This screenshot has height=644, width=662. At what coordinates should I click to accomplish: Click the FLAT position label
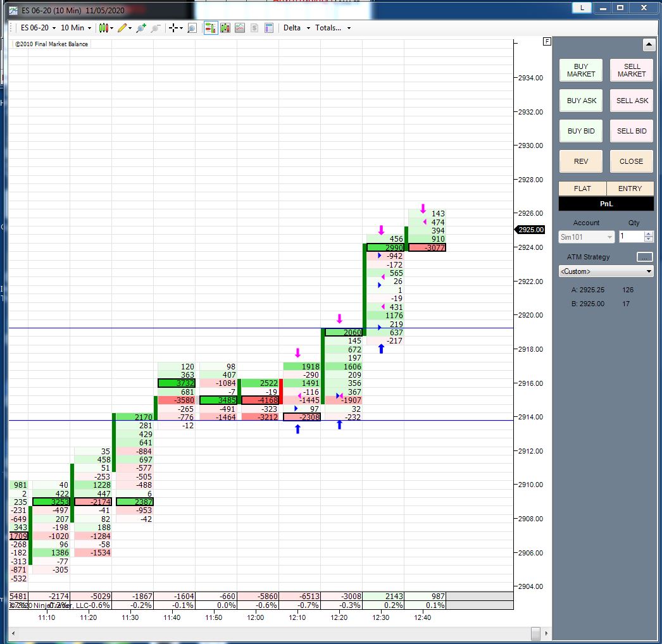pos(582,189)
